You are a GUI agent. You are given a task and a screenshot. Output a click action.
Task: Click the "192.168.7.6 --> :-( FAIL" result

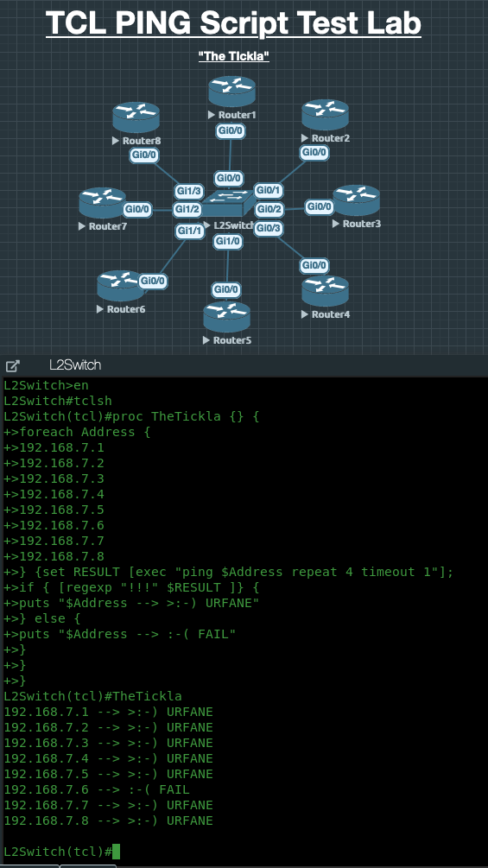(96, 789)
